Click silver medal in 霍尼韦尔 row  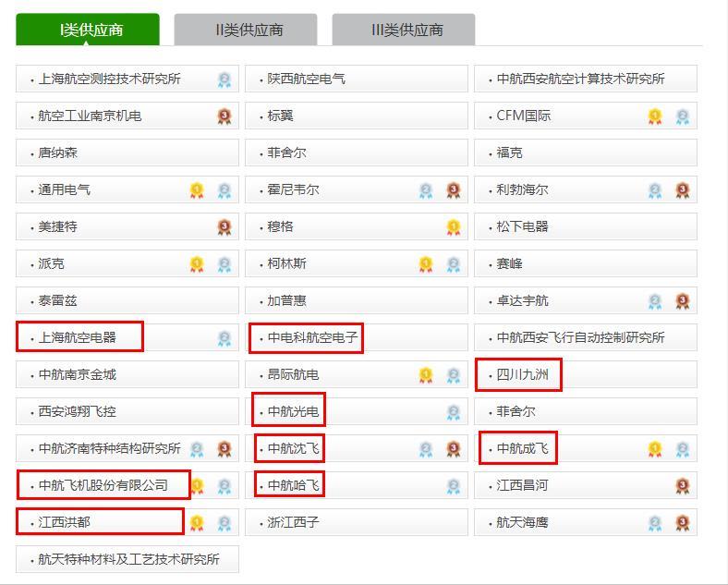[x=426, y=190]
